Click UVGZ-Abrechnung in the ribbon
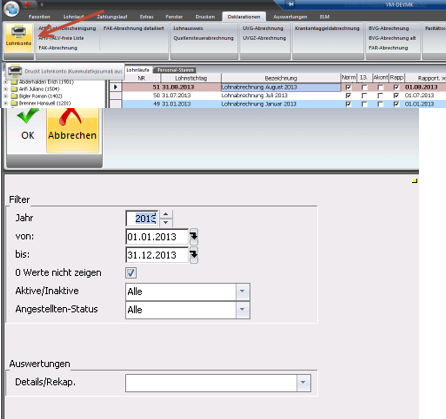This screenshot has width=446, height=419. pyautogui.click(x=264, y=38)
